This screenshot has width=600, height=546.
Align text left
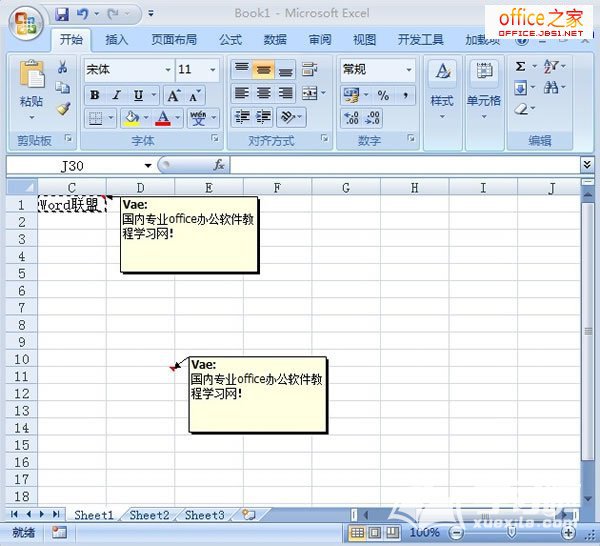pyautogui.click(x=242, y=93)
